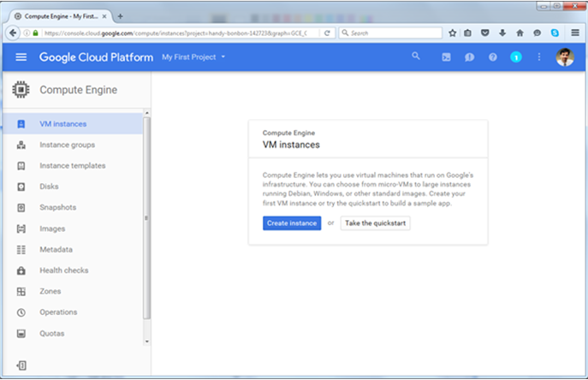Click the Quotas icon
588x380 pixels.
(x=21, y=334)
